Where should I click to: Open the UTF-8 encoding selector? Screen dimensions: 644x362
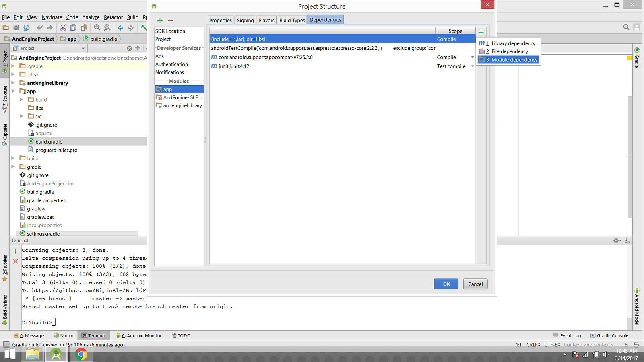[552, 345]
